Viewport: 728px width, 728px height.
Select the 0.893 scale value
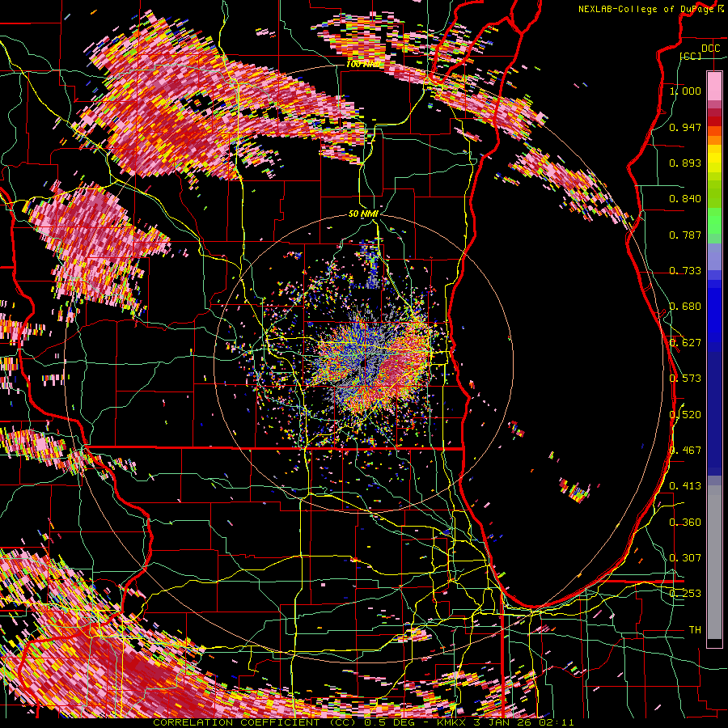685,163
